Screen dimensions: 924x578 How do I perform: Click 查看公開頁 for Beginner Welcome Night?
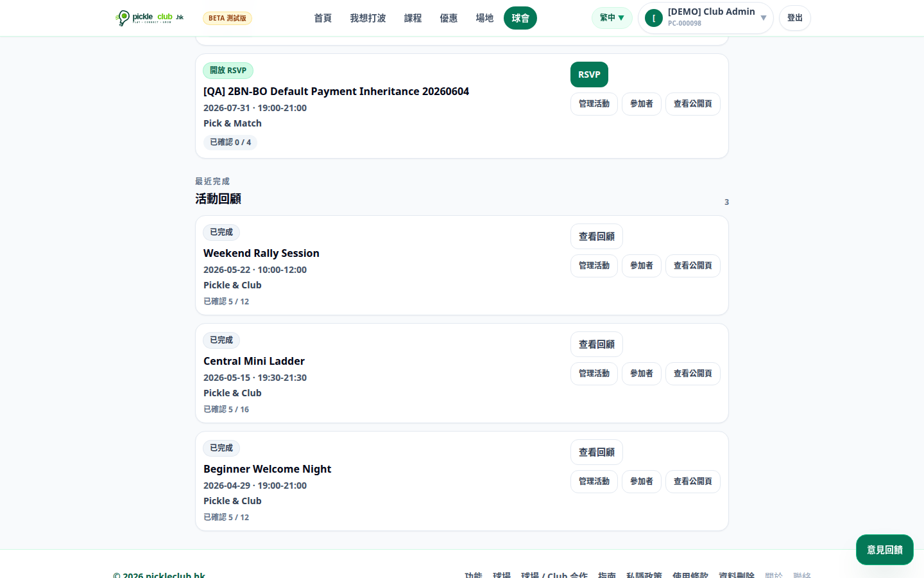coord(693,482)
